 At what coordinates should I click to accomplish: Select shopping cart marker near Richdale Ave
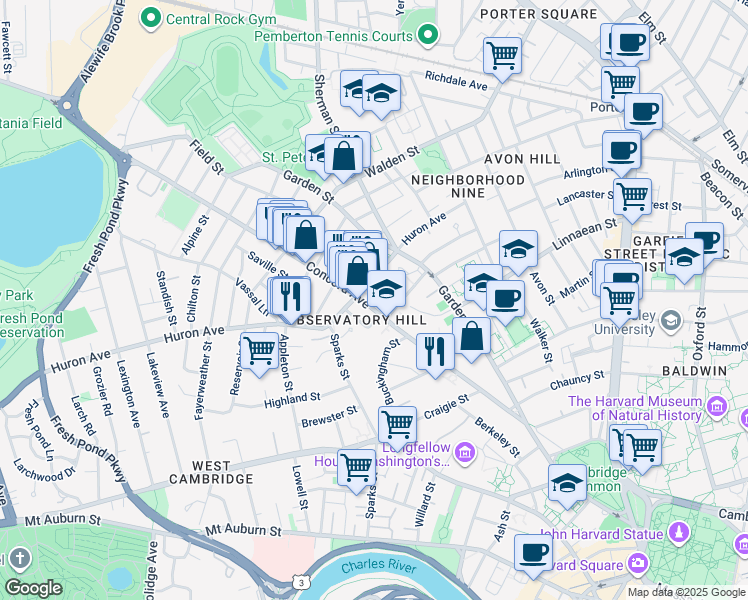click(502, 56)
